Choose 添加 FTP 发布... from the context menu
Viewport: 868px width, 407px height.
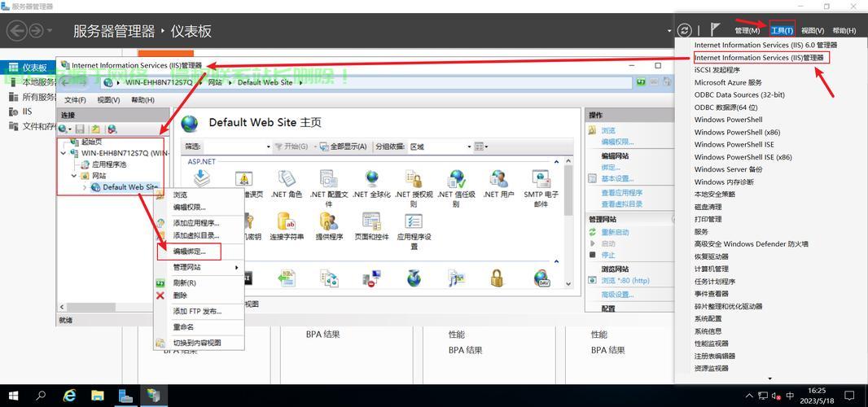(198, 311)
